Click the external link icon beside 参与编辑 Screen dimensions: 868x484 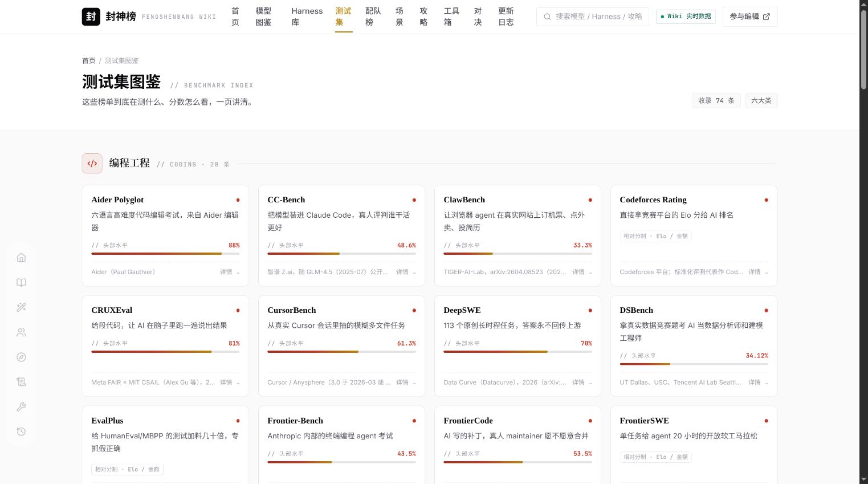tap(766, 17)
